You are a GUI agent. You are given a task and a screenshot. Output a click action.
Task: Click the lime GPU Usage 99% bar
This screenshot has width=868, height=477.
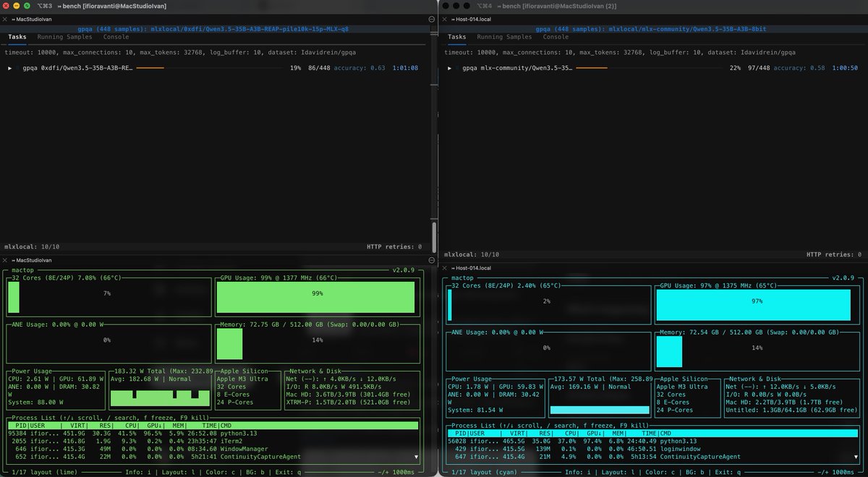coord(315,297)
